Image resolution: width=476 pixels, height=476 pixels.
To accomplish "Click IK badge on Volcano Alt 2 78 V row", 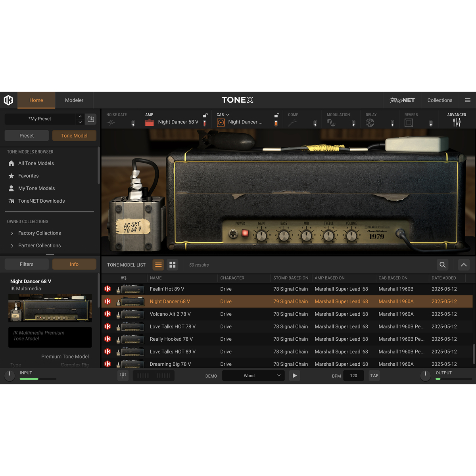I will 107,314.
